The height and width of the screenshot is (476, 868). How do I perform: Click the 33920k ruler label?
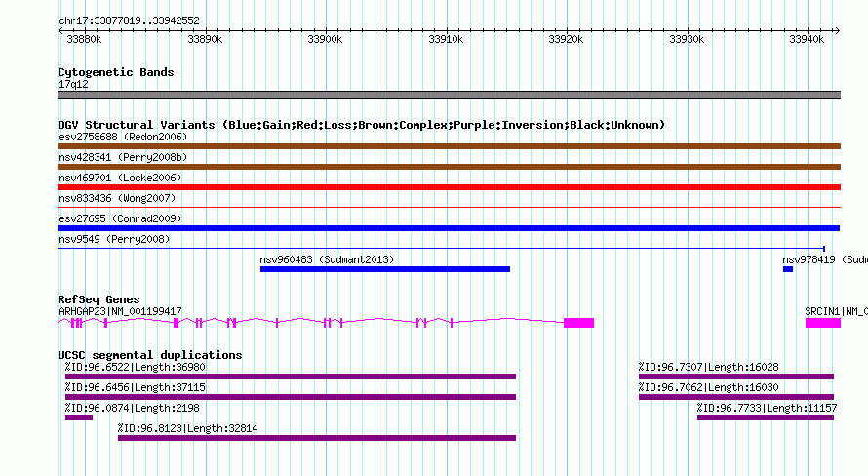[566, 39]
